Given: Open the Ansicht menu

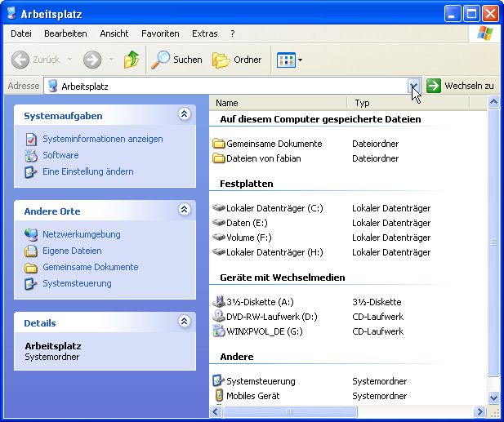Looking at the screenshot, I should (114, 33).
